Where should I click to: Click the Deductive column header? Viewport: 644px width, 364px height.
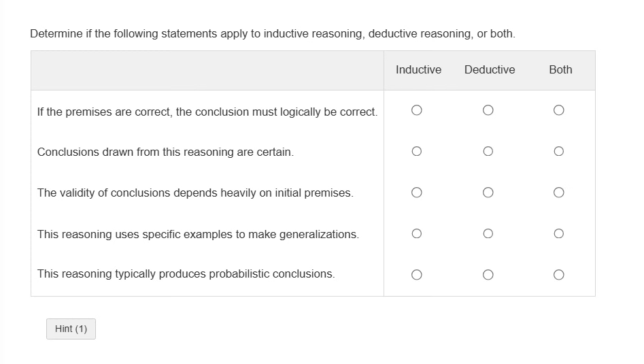[490, 69]
